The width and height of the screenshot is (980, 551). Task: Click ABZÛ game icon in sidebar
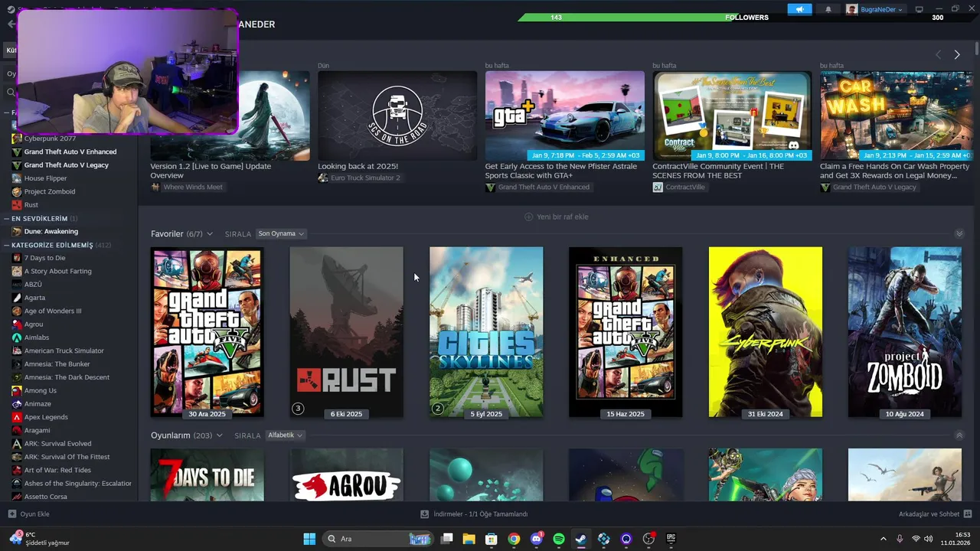(17, 284)
